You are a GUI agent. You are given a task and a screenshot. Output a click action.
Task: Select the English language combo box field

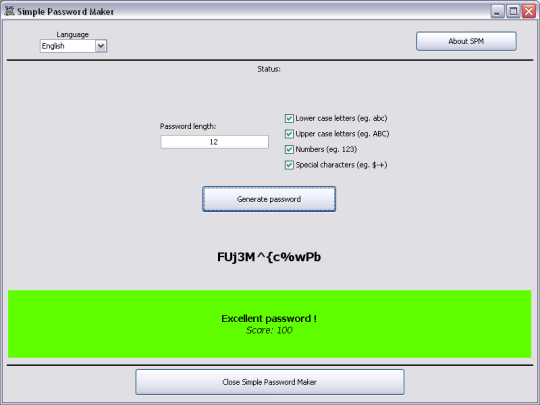point(73,46)
